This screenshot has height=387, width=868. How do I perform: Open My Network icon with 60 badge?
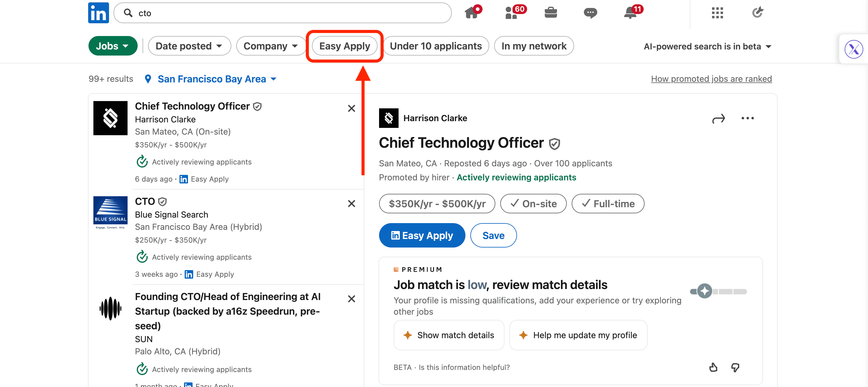tap(512, 13)
